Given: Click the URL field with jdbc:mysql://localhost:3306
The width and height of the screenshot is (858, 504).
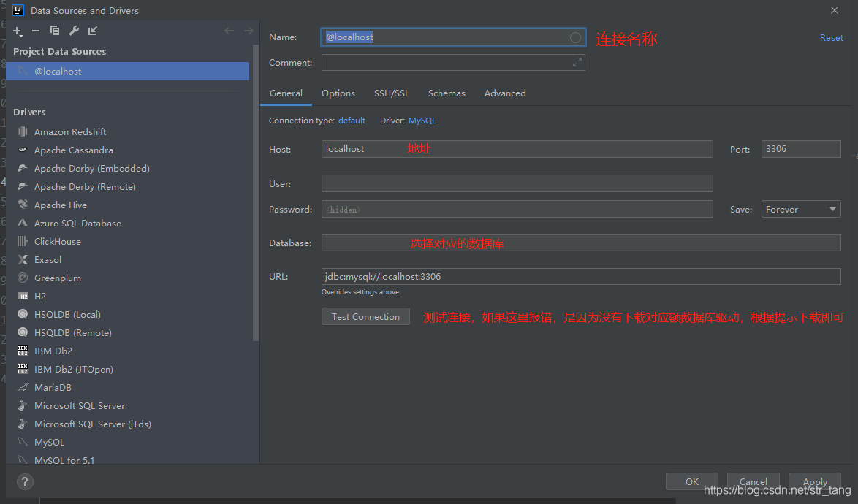Looking at the screenshot, I should [581, 277].
